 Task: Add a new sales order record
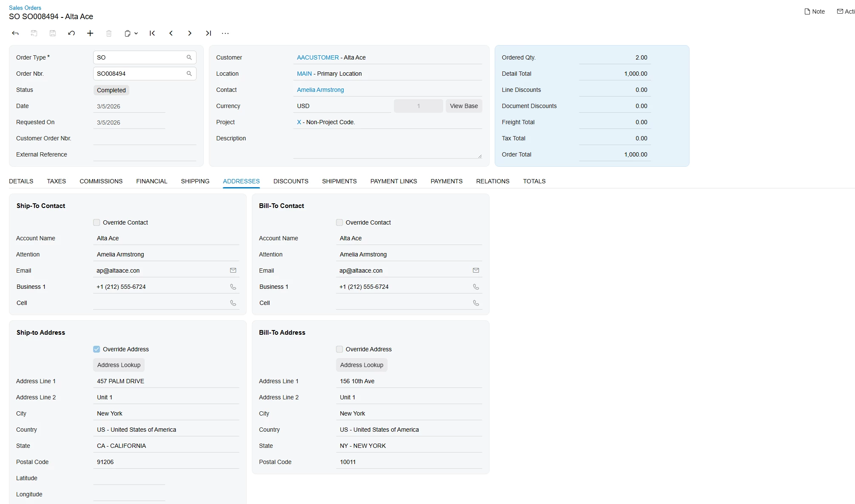pyautogui.click(x=90, y=33)
